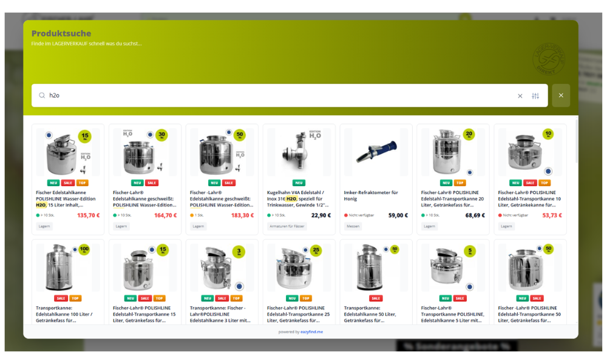
Task: Click the 15 liter badge on the first product
Action: pyautogui.click(x=85, y=136)
